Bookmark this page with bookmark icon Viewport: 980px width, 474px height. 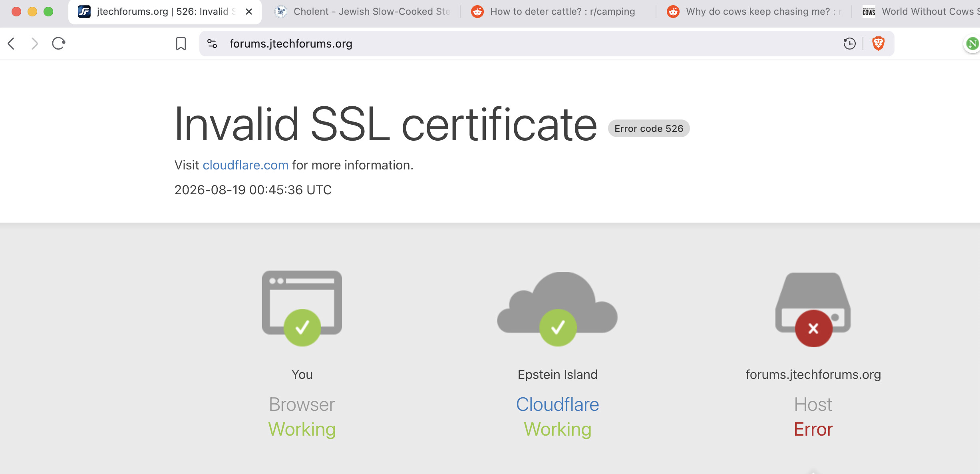[x=181, y=43]
